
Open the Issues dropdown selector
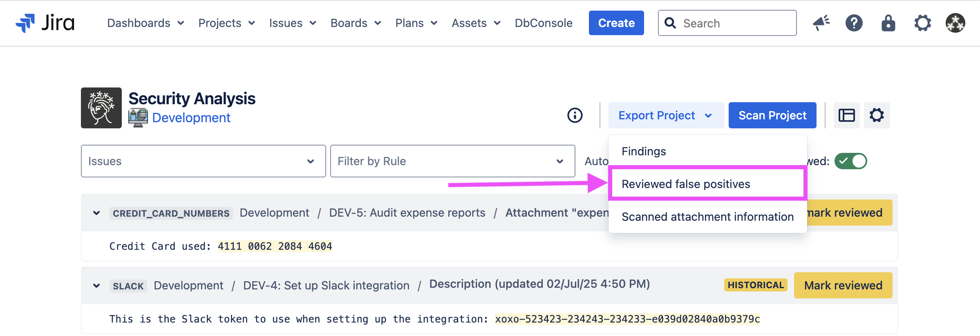coord(203,161)
